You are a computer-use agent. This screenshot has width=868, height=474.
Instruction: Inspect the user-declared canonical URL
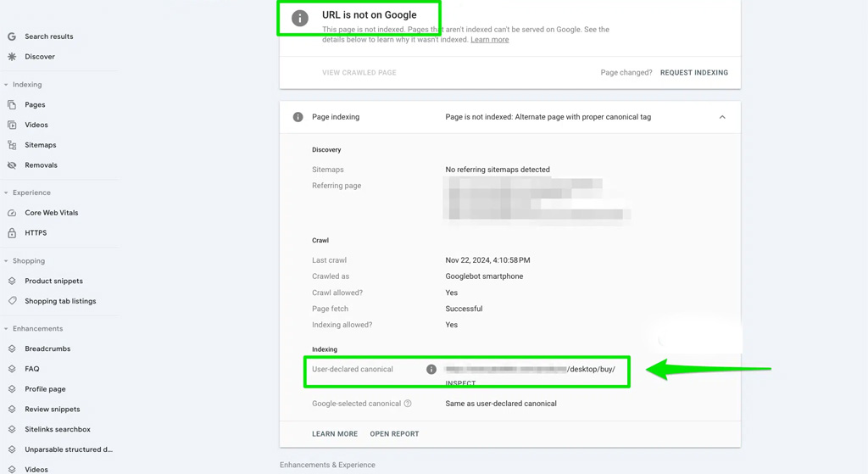(460, 383)
